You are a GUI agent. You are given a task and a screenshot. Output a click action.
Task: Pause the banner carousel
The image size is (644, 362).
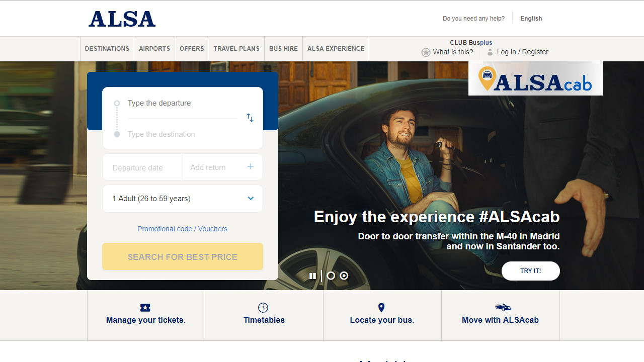pyautogui.click(x=312, y=276)
